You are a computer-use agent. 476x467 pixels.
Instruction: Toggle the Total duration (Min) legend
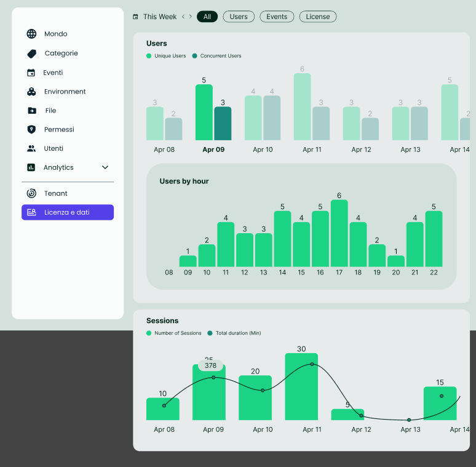[x=234, y=333]
